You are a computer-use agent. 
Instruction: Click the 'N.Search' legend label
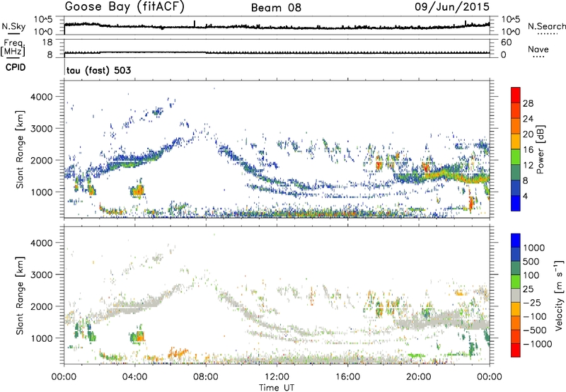[x=546, y=26]
